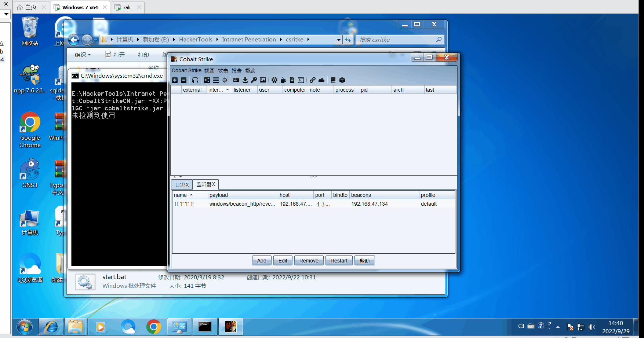The width and height of the screenshot is (644, 338).
Task: Click the windows/beacon_http payload cell
Action: click(x=242, y=204)
